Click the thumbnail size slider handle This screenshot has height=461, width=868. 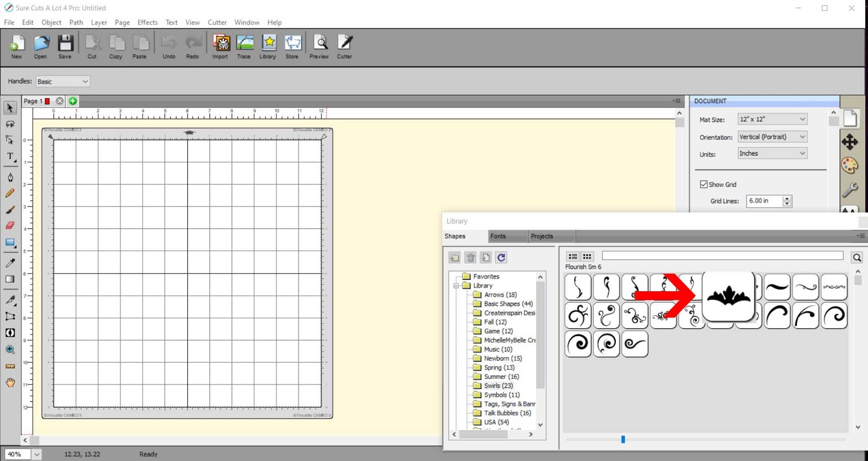(623, 439)
